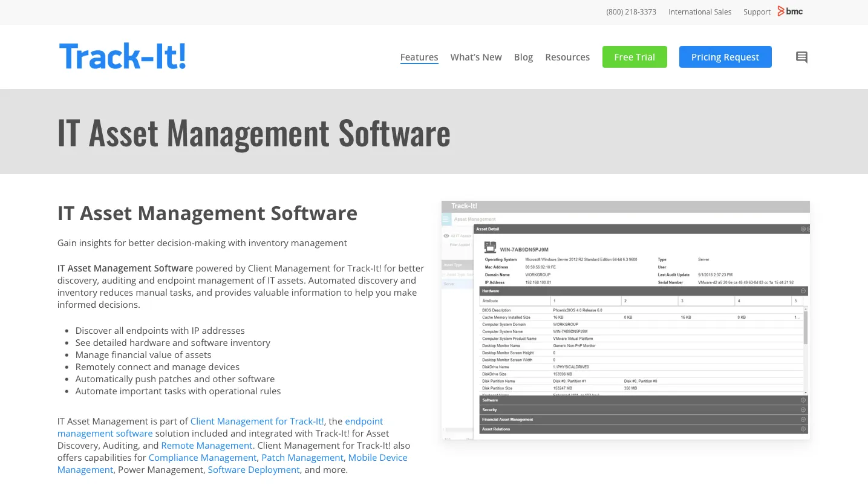Expand the Asset Relations section in screenshot

click(803, 429)
